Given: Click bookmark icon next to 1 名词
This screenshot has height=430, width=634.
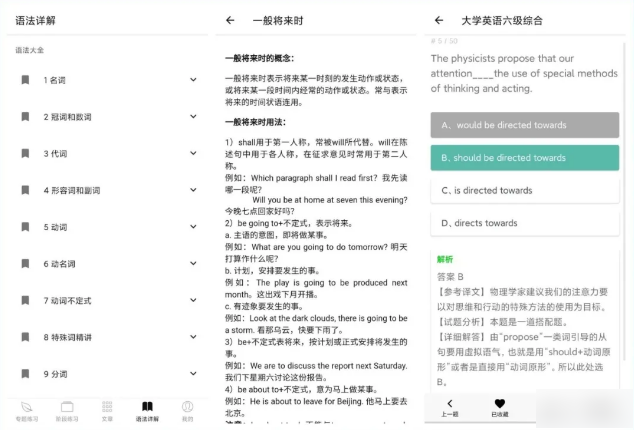Looking at the screenshot, I should point(25,80).
